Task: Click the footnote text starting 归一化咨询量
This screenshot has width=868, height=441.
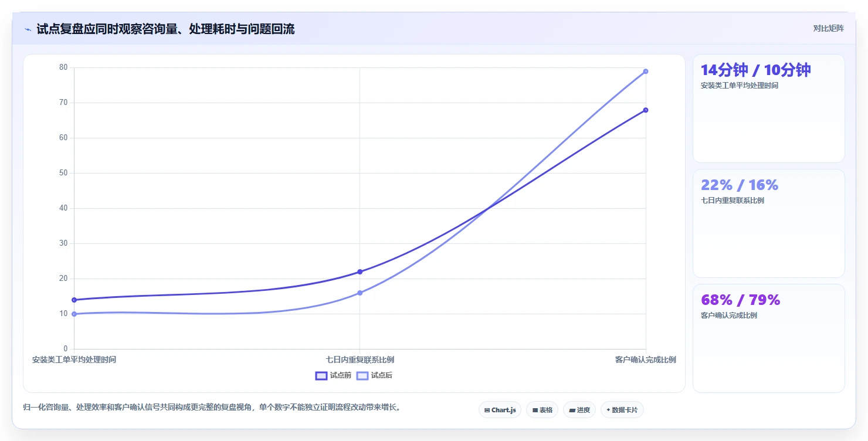Action: (212, 408)
